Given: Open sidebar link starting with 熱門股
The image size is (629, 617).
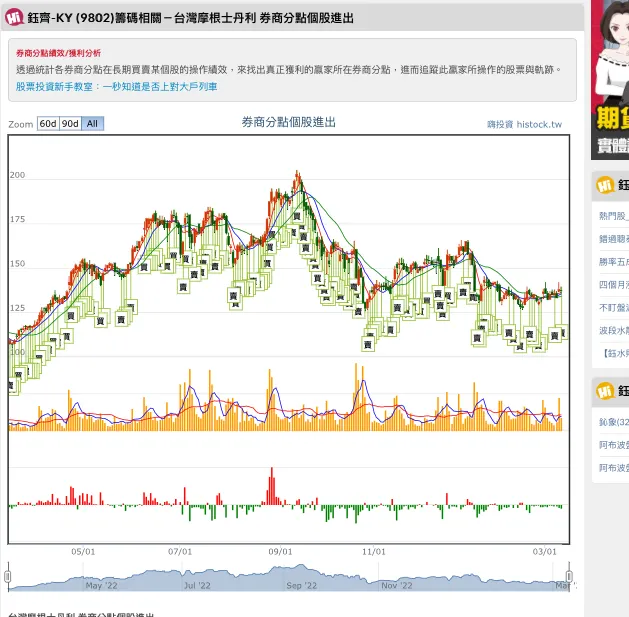Looking at the screenshot, I should point(614,216).
